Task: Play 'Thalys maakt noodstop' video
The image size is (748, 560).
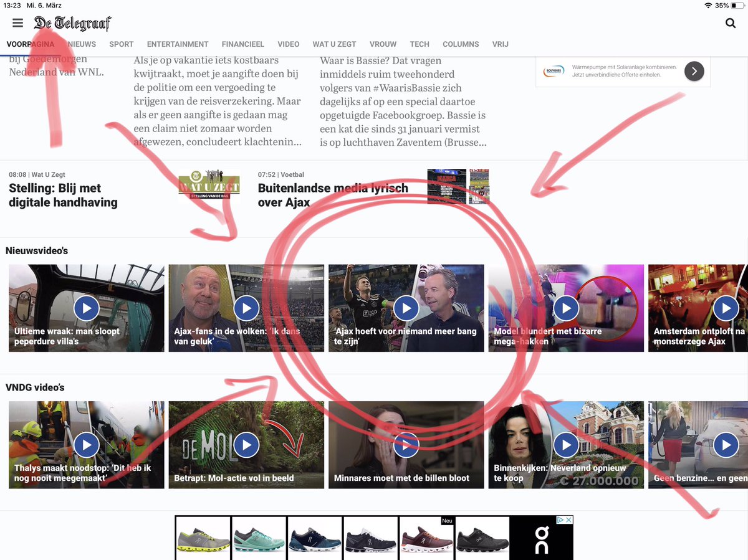Action: click(87, 445)
